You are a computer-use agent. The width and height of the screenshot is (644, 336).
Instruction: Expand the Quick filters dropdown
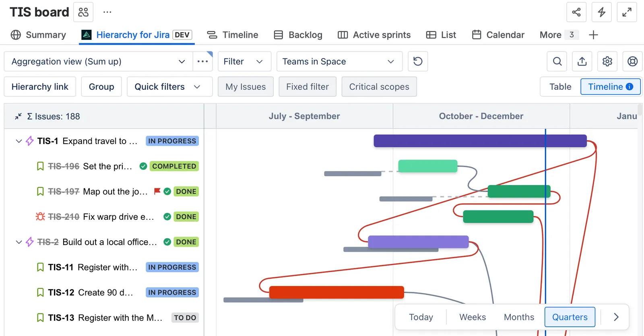point(169,87)
